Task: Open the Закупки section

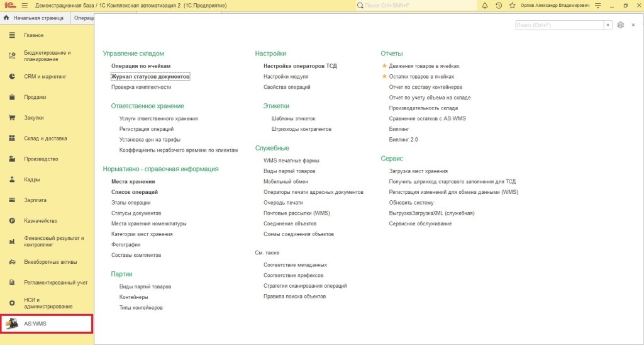Action: (x=34, y=118)
